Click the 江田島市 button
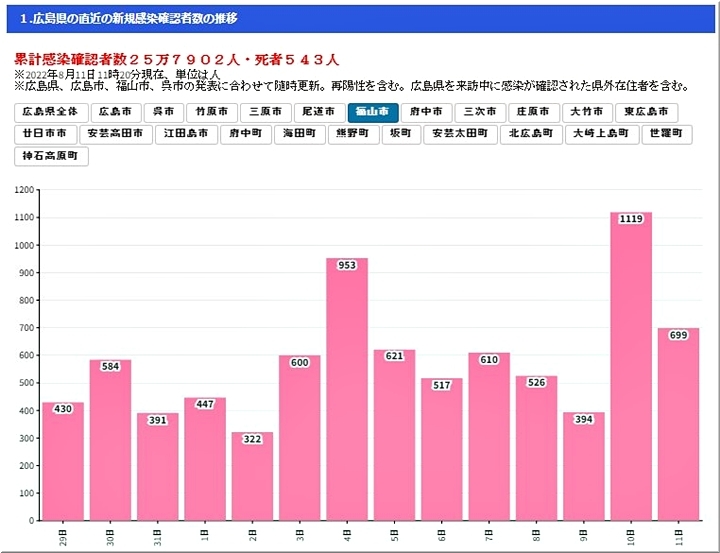Viewport: 720px width, 553px height. tap(186, 133)
